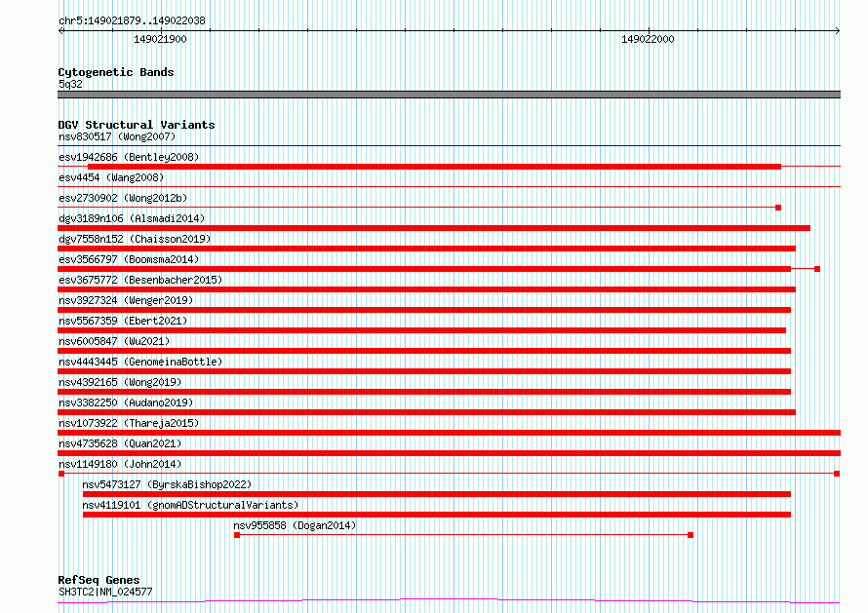Image resolution: width=868 pixels, height=613 pixels.
Task: Click the 149022000 ruler tick label
Action: click(648, 39)
